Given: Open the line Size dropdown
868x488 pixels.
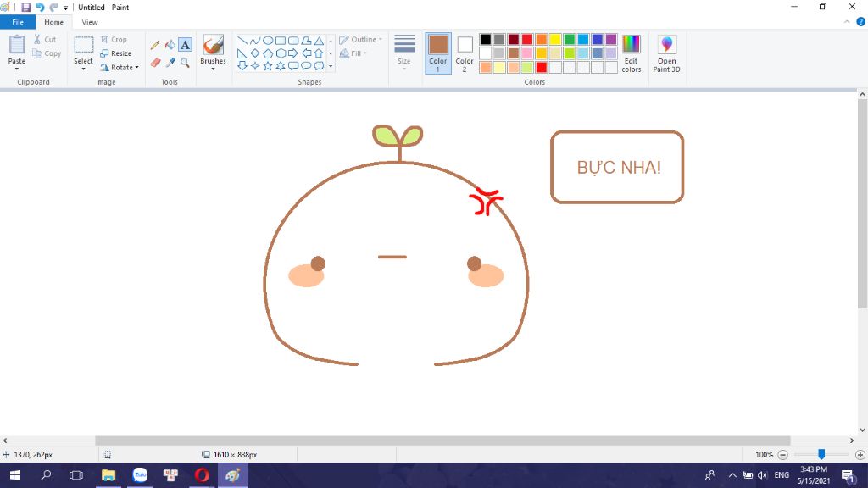Looking at the screenshot, I should click(x=404, y=53).
